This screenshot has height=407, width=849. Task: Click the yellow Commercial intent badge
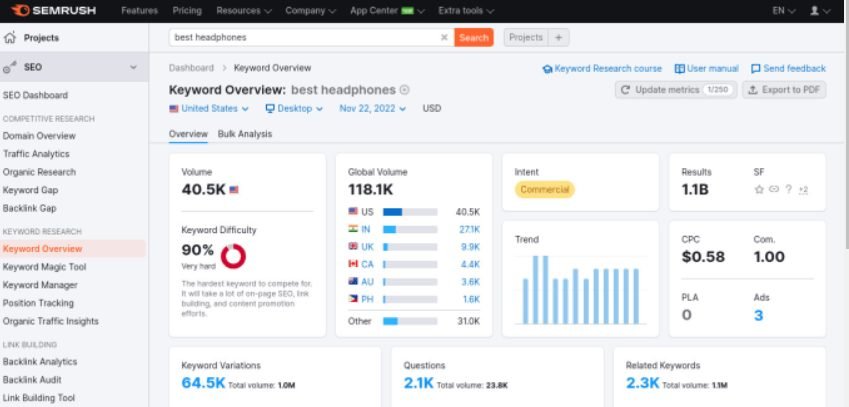pos(544,189)
